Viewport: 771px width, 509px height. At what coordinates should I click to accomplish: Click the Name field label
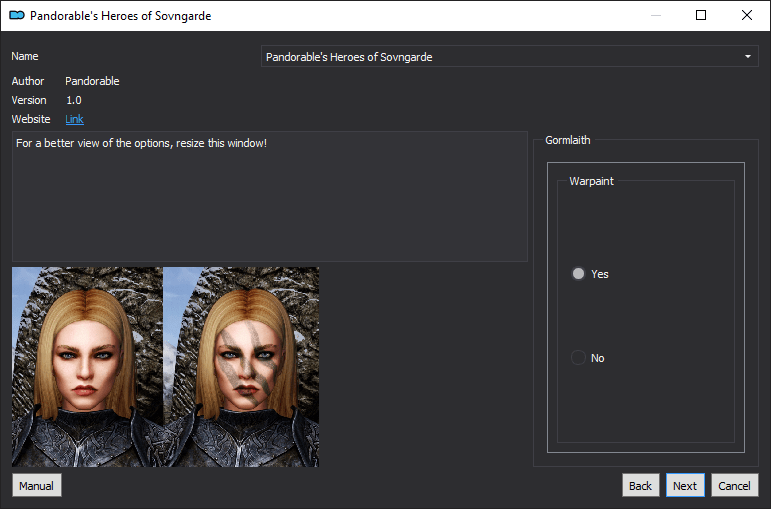point(25,56)
